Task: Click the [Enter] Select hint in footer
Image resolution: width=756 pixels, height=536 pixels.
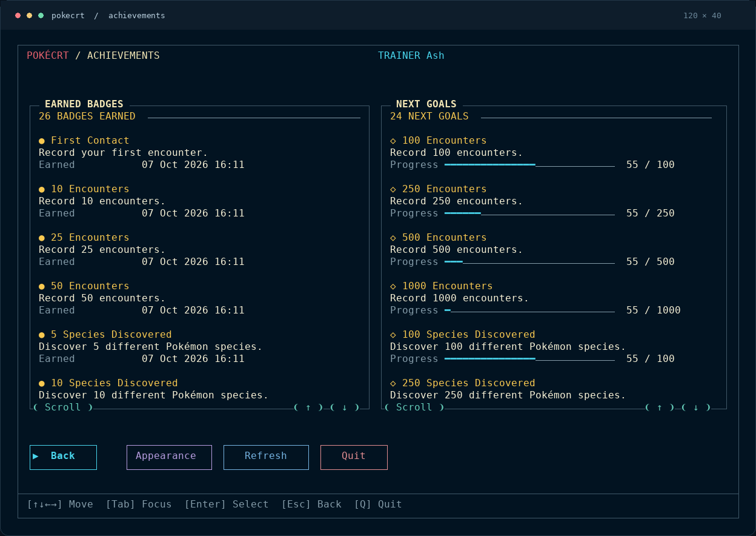Action: coord(227,504)
